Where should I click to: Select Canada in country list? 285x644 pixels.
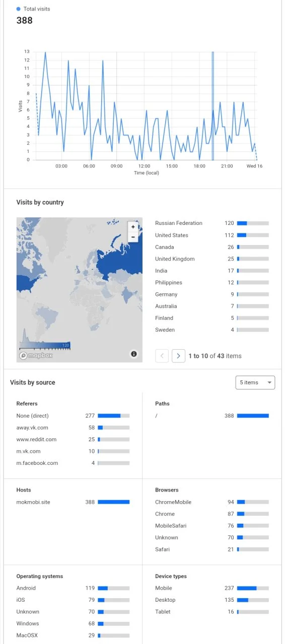tap(212, 247)
